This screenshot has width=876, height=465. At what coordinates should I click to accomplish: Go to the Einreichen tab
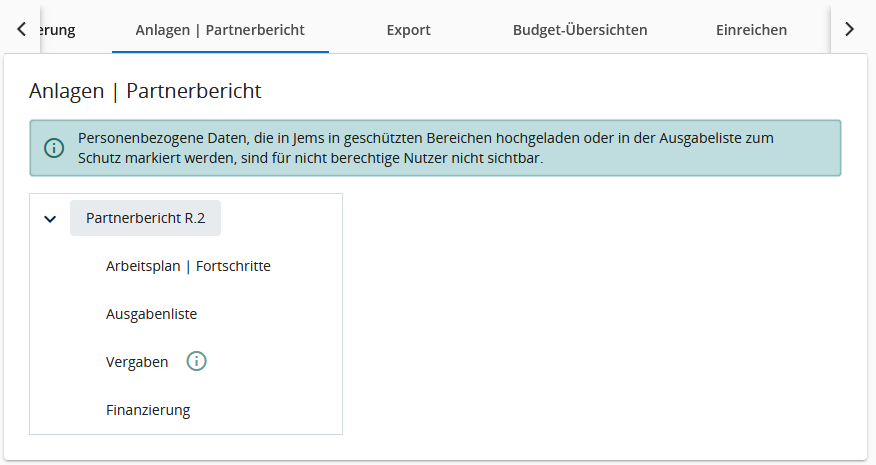pos(751,30)
